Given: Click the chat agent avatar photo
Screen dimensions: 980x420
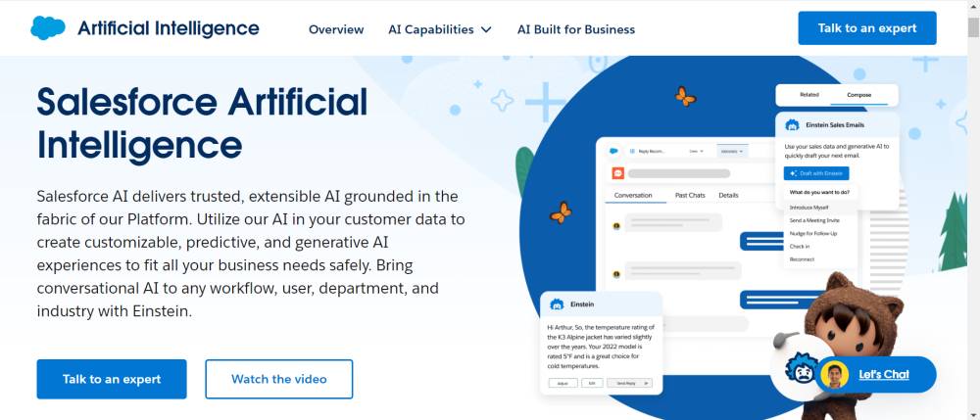Looking at the screenshot, I should point(834,374).
